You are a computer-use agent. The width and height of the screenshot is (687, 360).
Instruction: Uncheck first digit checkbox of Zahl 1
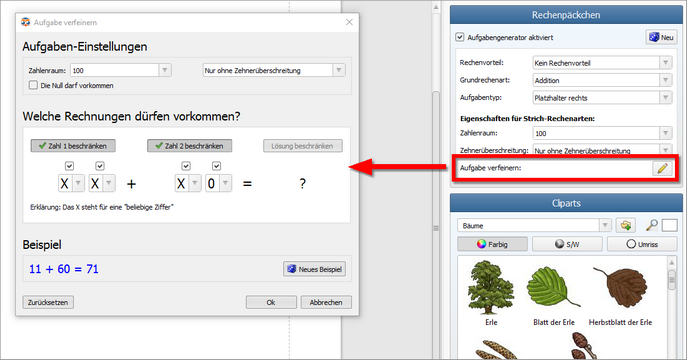pyautogui.click(x=69, y=166)
